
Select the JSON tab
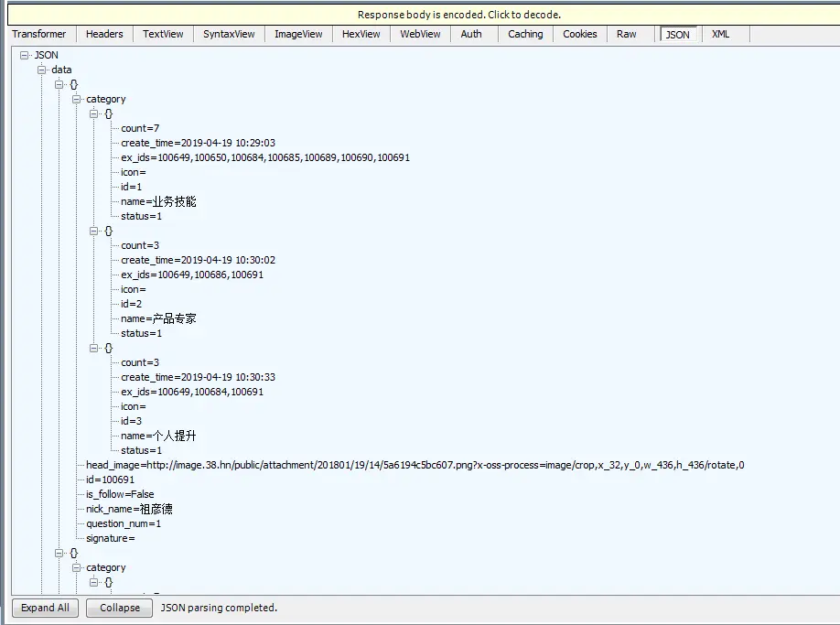(x=678, y=35)
